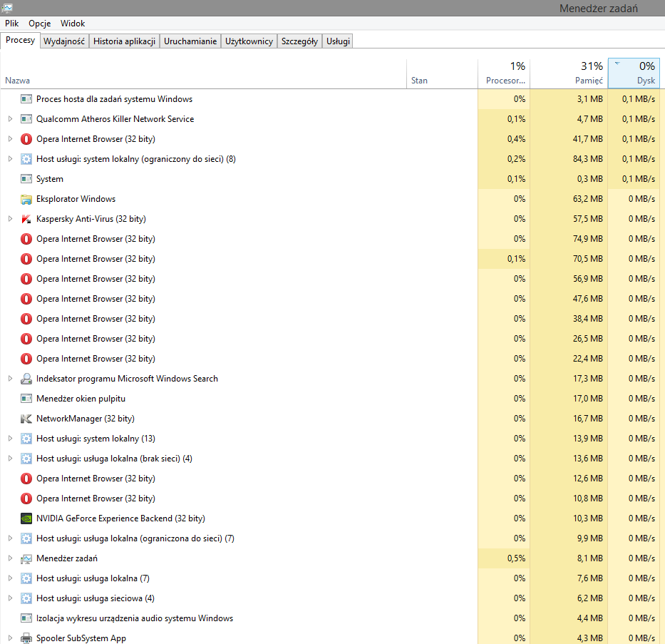The width and height of the screenshot is (665, 644).
Task: Expand the Qualcomm Atheros Killer Network Service group
Action: (x=10, y=119)
